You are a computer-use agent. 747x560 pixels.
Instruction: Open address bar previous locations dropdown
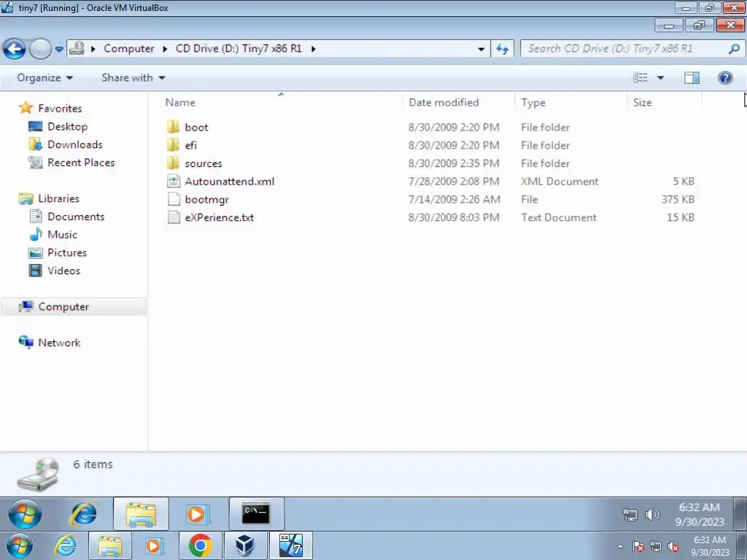coord(481,49)
